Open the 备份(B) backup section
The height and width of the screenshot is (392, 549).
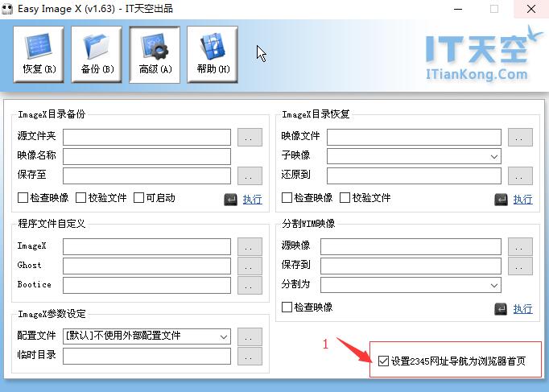click(x=97, y=54)
